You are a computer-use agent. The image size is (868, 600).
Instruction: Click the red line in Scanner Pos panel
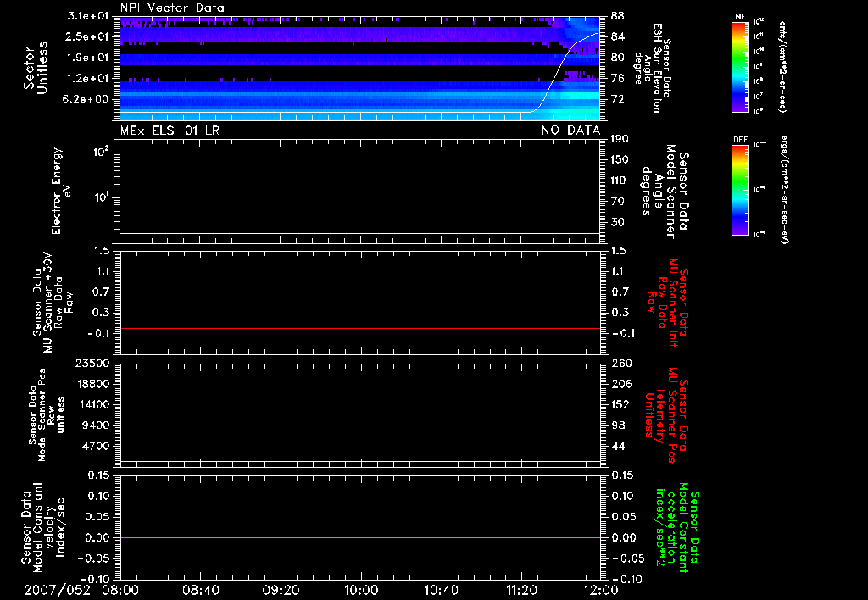point(360,431)
